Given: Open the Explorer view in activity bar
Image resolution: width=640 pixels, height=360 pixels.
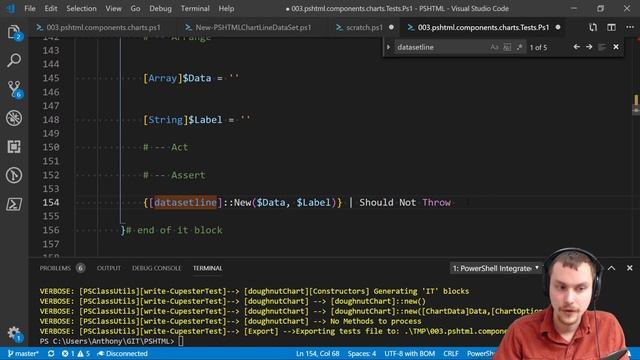Looking at the screenshot, I should pos(14,32).
